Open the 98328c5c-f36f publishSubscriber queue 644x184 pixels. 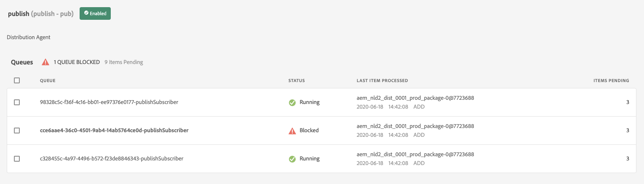tap(109, 102)
